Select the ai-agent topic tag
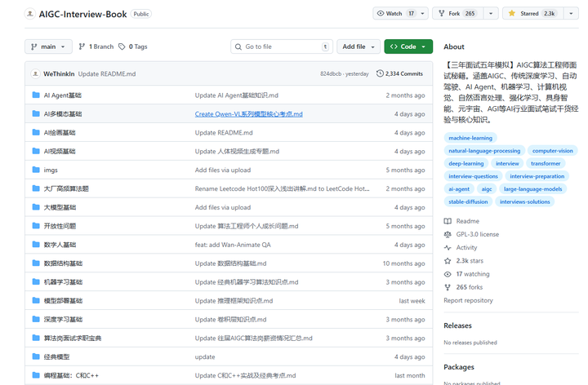Image resolution: width=588 pixels, height=385 pixels. [x=459, y=188]
